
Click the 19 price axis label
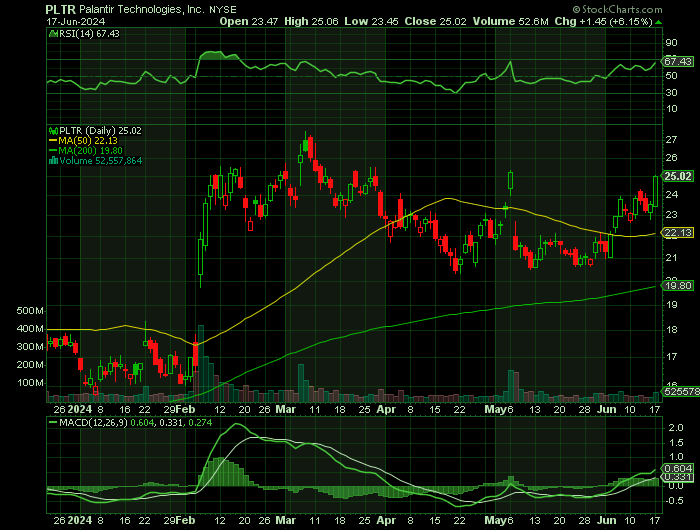pyautogui.click(x=671, y=305)
